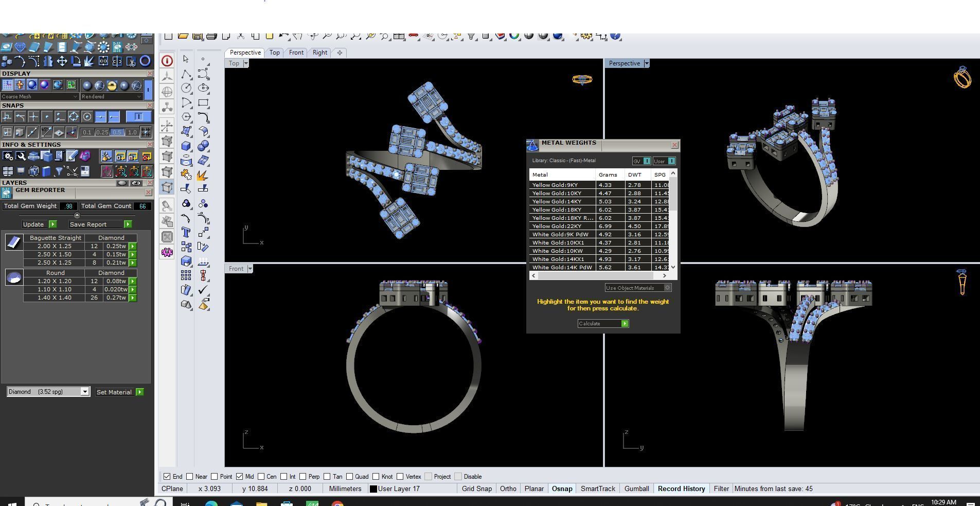Viewport: 980px width, 506px height.
Task: Click the check mark analyze tool
Action: click(203, 290)
